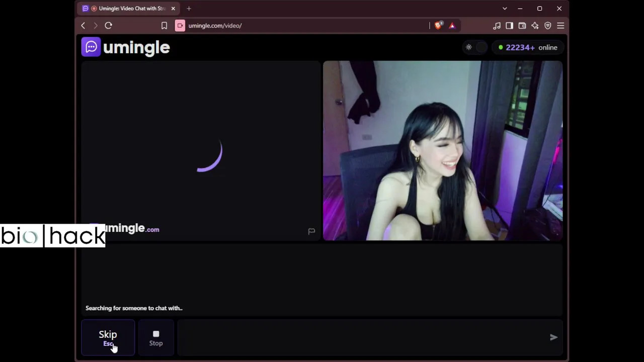Stop the chat search

(x=156, y=337)
